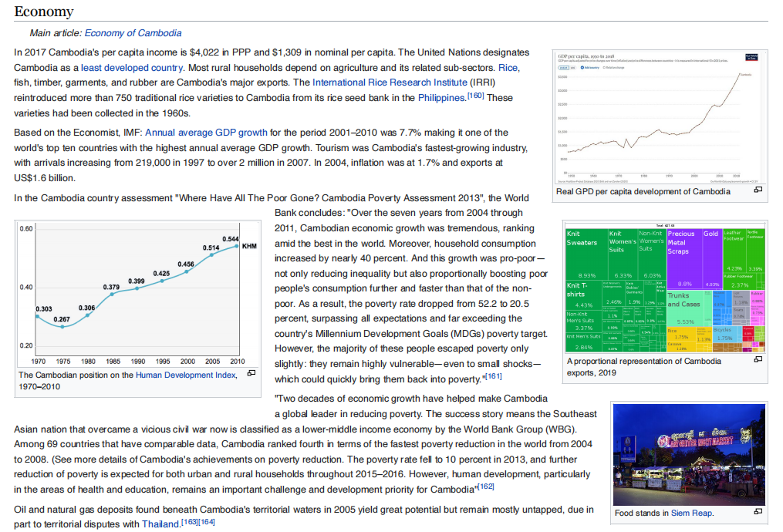This screenshot has height=532, width=783.
Task: Open 'Annual average GDP growth' link
Action: click(x=206, y=133)
